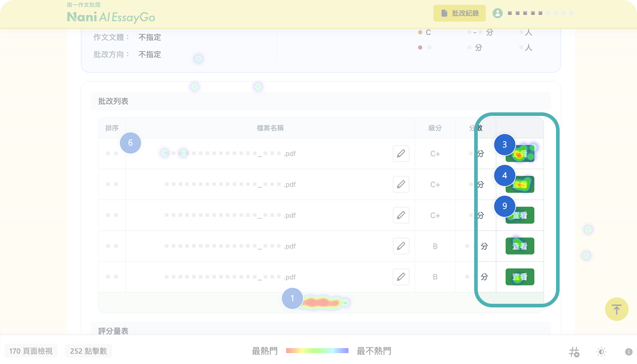The height and width of the screenshot is (364, 637).
Task: Click the 不指定 value beside 批改方向
Action: point(150,54)
